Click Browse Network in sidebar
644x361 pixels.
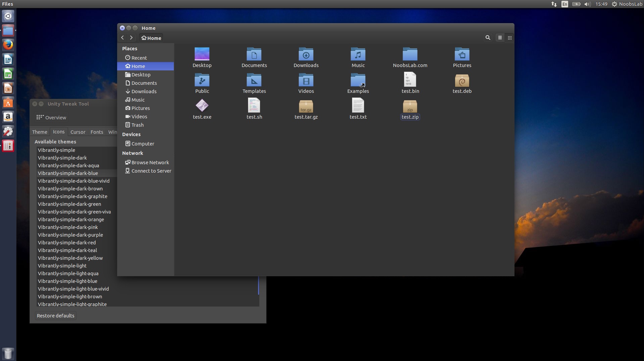pyautogui.click(x=146, y=163)
